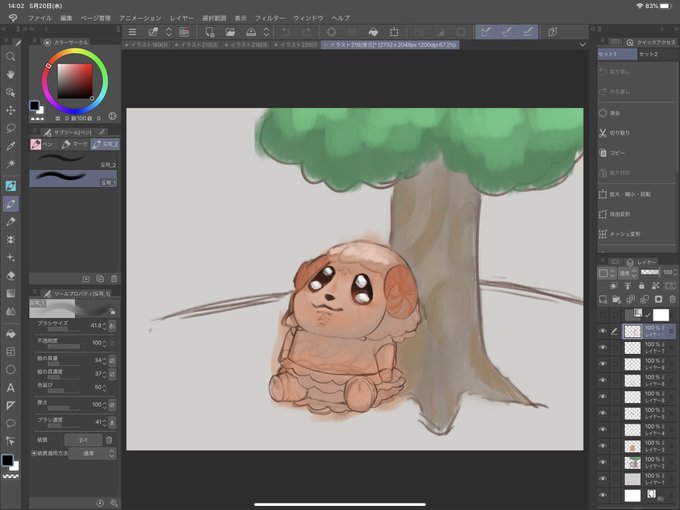680x510 pixels.
Task: Select the Text tool
Action: [10, 388]
